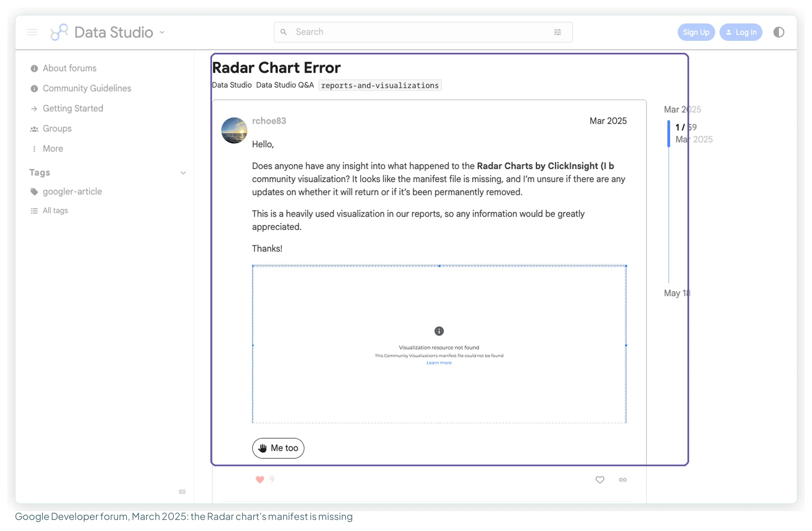
Task: Click the Me too button
Action: [278, 448]
